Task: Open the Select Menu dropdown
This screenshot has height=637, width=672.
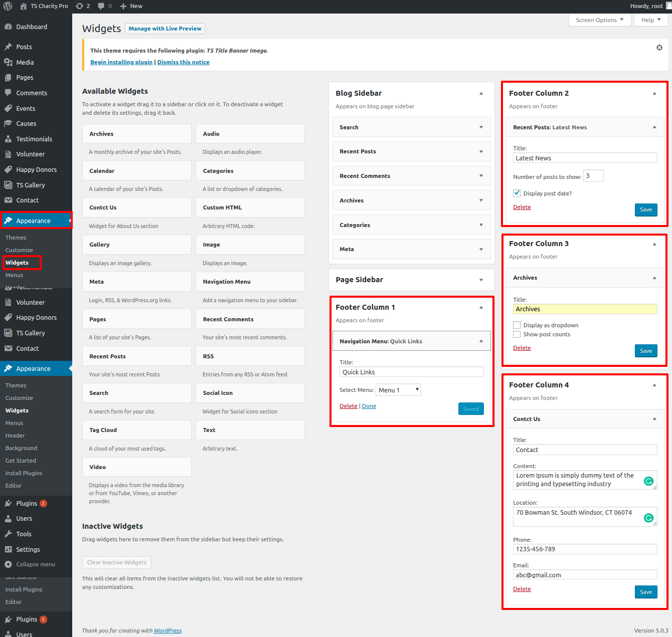Action: (x=399, y=390)
